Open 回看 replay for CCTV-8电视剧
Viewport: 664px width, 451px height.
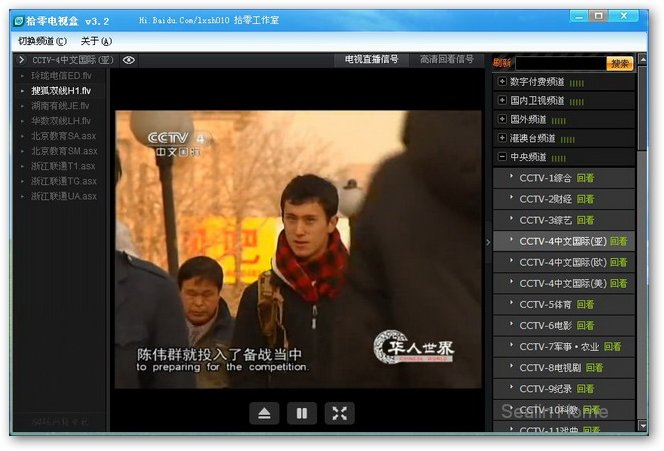pyautogui.click(x=594, y=368)
